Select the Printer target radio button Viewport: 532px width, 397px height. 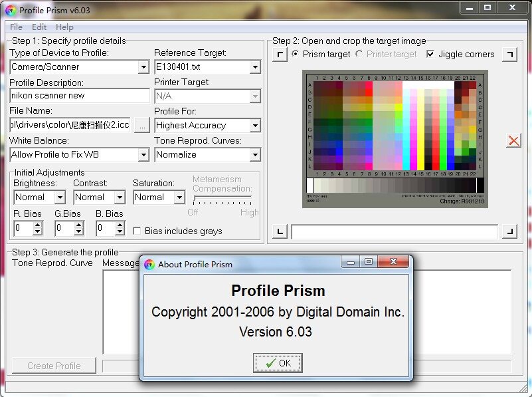pos(359,54)
